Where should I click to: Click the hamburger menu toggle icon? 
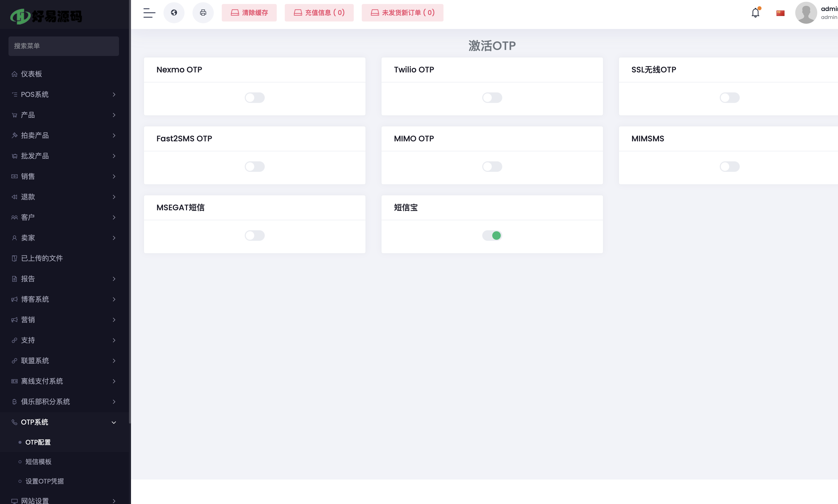149,13
